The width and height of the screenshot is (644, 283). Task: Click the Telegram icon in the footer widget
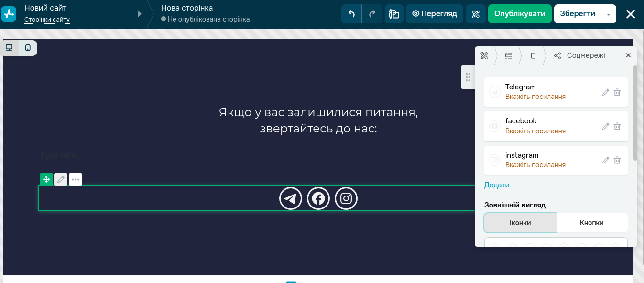point(291,198)
